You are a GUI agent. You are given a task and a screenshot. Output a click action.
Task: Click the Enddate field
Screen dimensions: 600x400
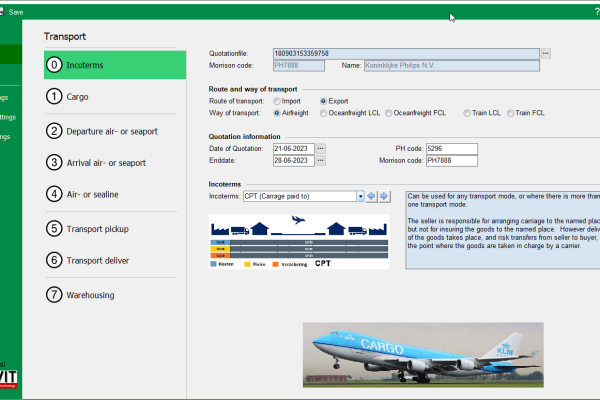tap(293, 160)
